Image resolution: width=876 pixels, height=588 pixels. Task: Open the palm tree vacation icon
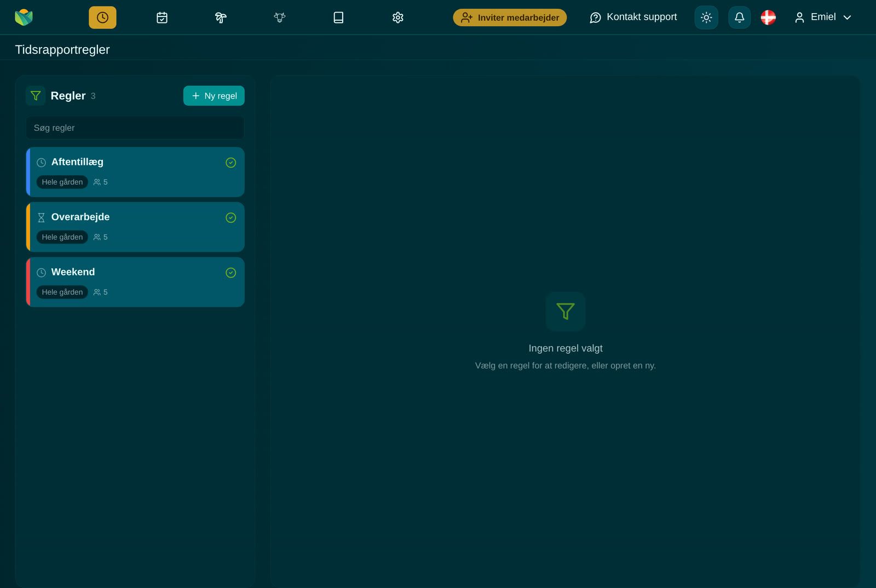(221, 18)
